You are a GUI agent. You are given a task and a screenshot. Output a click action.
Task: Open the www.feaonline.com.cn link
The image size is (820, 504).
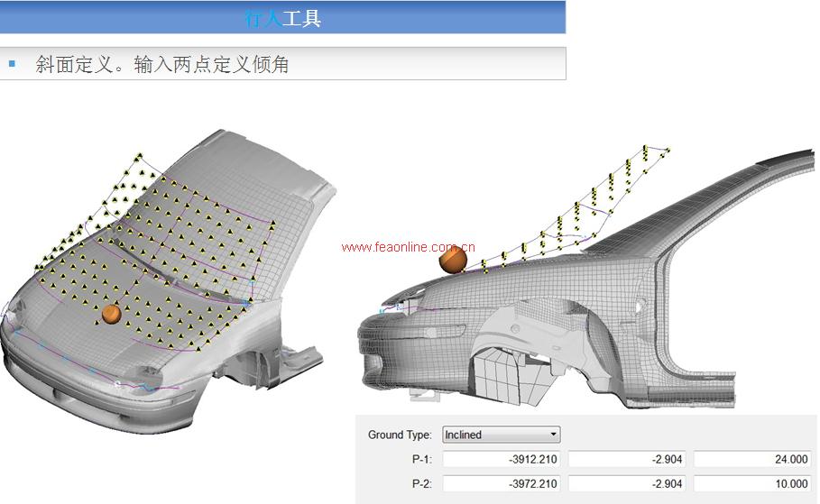pyautogui.click(x=408, y=247)
